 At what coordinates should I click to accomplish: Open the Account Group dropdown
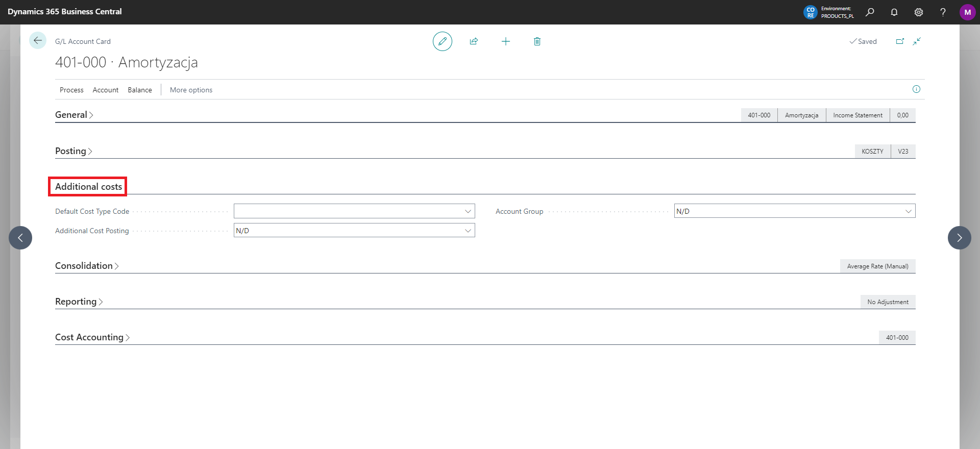pyautogui.click(x=908, y=211)
